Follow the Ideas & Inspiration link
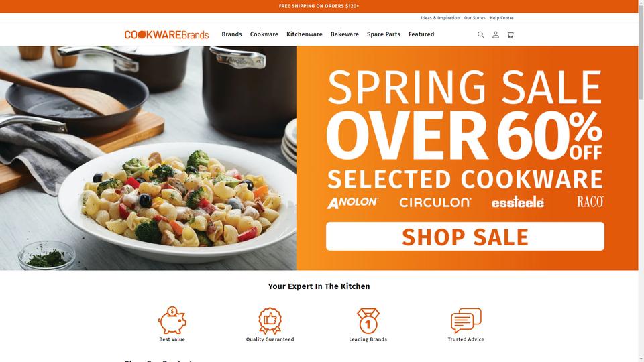Screen dimensions: 644x362 coord(440,18)
